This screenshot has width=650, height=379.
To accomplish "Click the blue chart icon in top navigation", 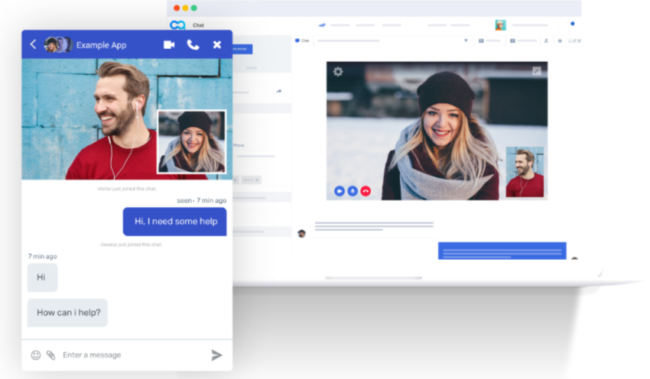I will [322, 25].
